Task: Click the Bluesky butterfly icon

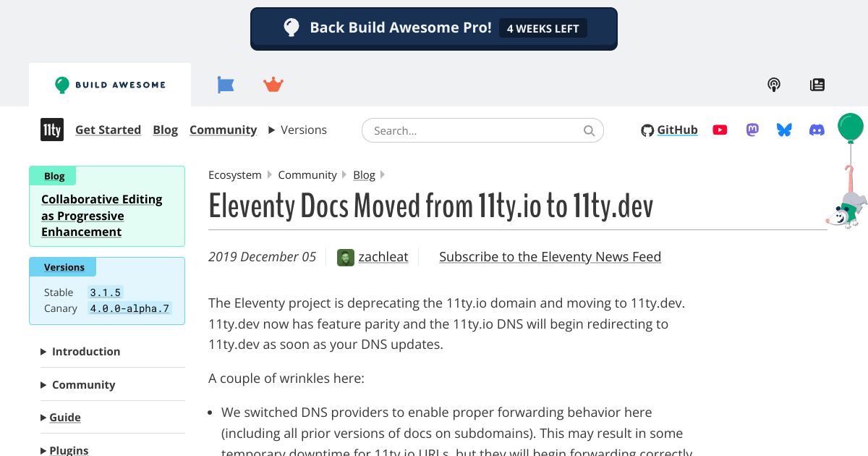Action: coord(784,130)
